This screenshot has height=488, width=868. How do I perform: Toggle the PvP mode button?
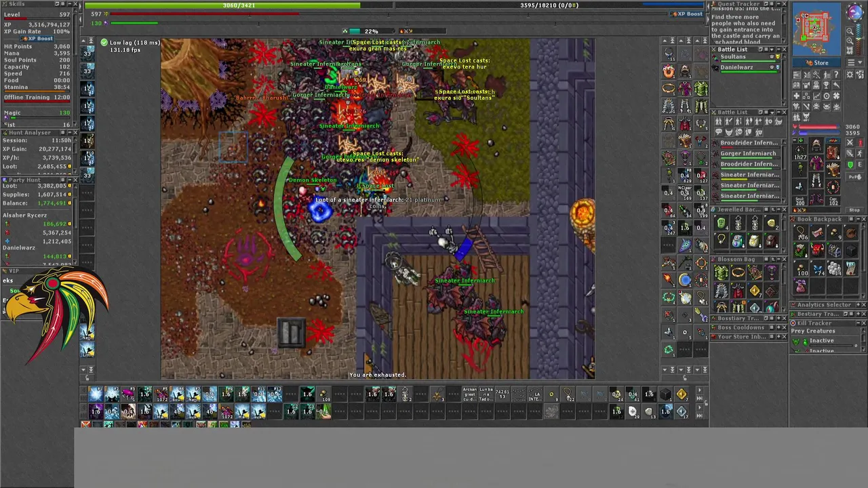854,177
